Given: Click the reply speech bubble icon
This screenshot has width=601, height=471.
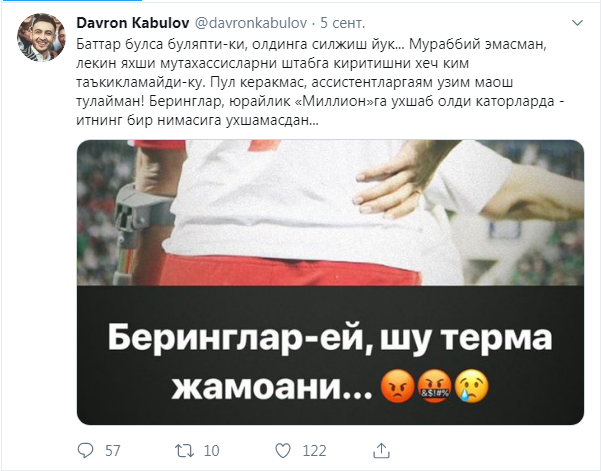Looking at the screenshot, I should [85, 451].
